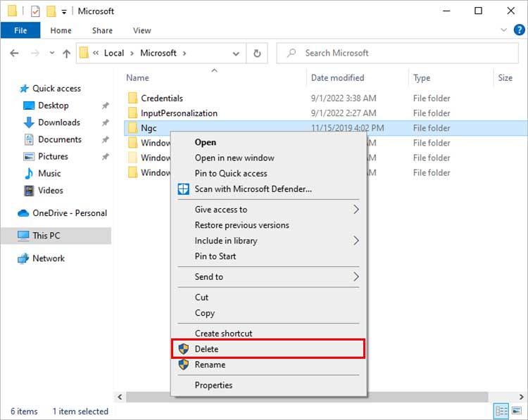Expand the Give access to submenu
The height and width of the screenshot is (420, 528).
click(356, 210)
